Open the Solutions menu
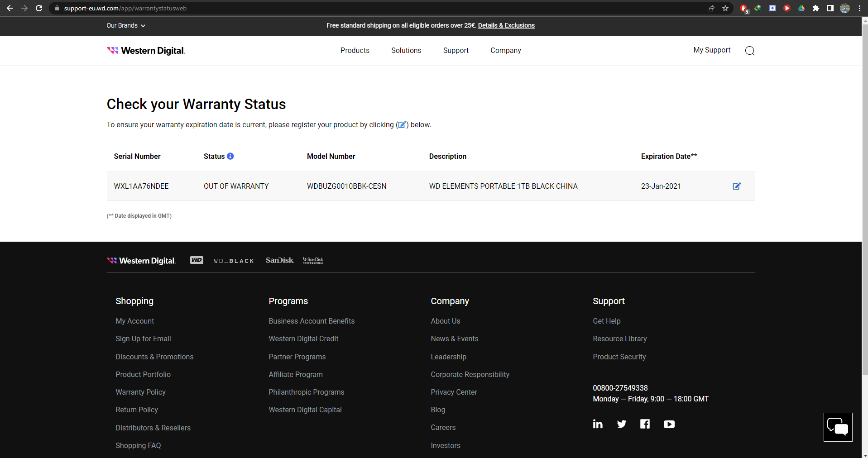 pos(406,50)
